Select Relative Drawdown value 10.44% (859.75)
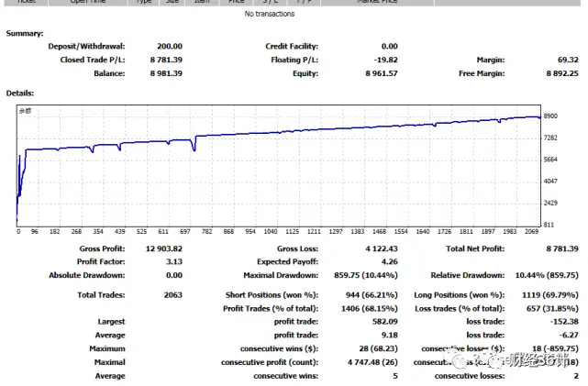 (547, 275)
